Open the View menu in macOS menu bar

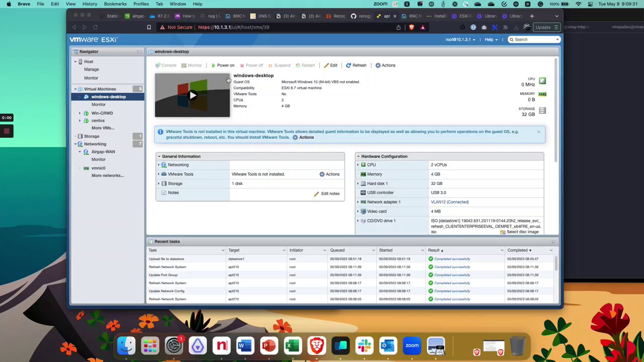point(70,4)
